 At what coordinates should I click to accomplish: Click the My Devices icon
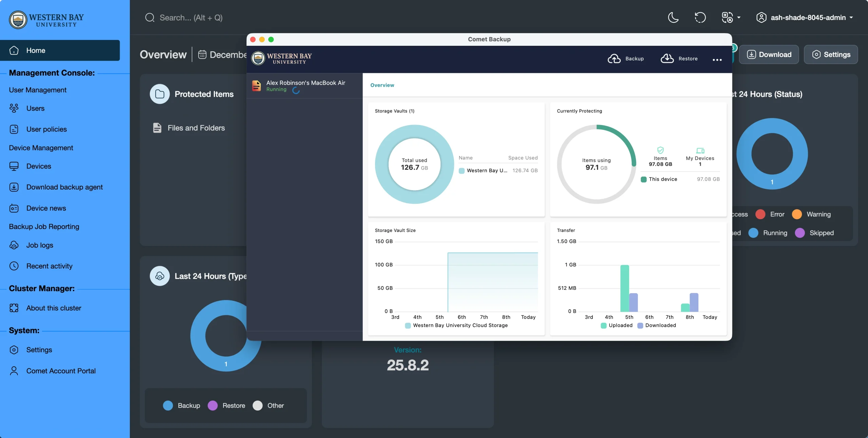tap(700, 151)
